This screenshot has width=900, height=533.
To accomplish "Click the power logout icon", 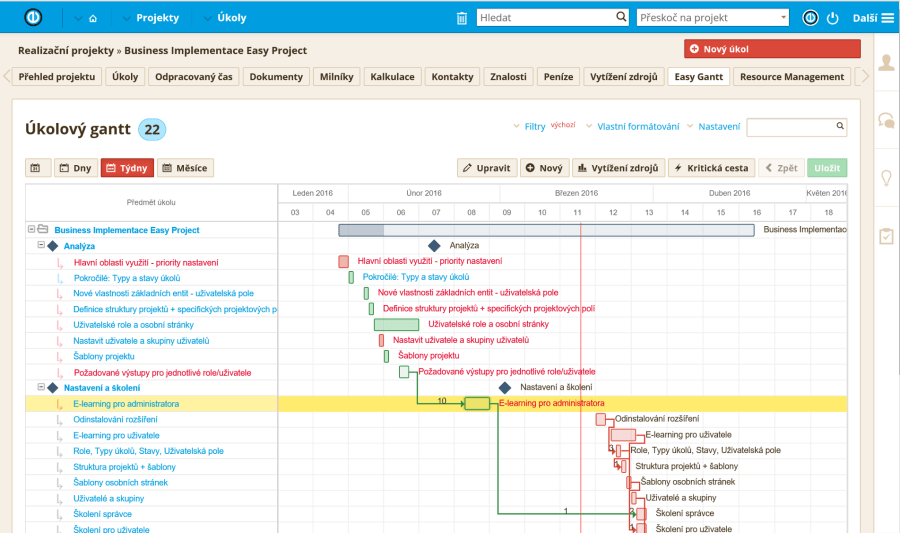I will pyautogui.click(x=832, y=18).
